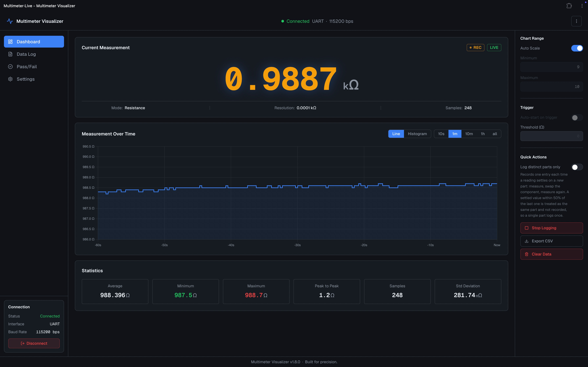Image resolution: width=588 pixels, height=367 pixels.
Task: Click the Chart Range Minimum input field
Action: point(552,67)
